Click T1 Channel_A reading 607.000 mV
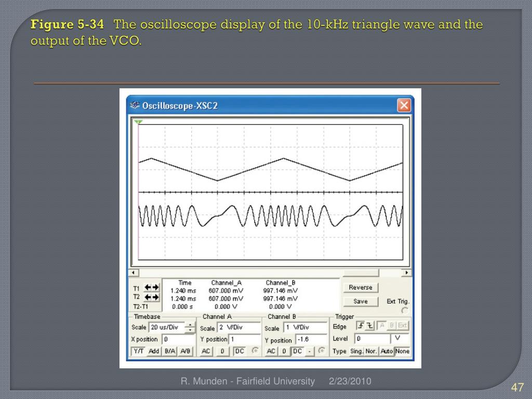 (226, 291)
